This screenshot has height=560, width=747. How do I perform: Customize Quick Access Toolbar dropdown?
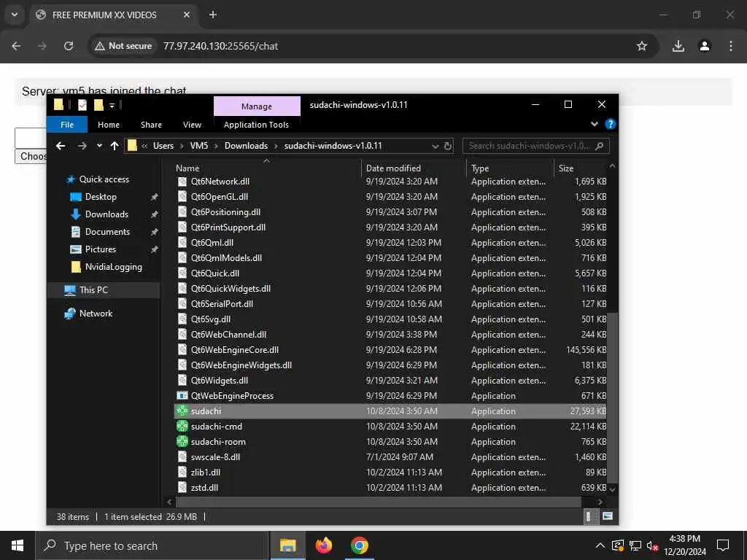point(112,105)
